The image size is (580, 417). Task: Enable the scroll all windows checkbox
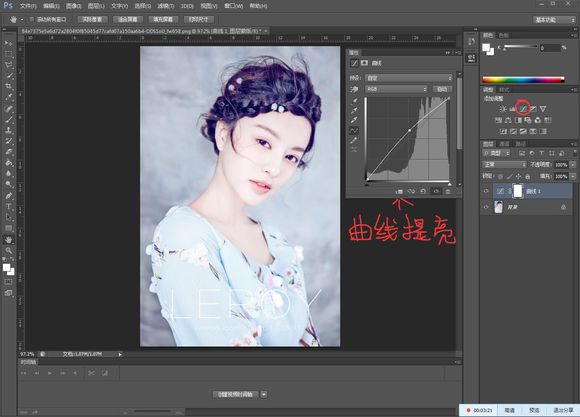[32, 20]
